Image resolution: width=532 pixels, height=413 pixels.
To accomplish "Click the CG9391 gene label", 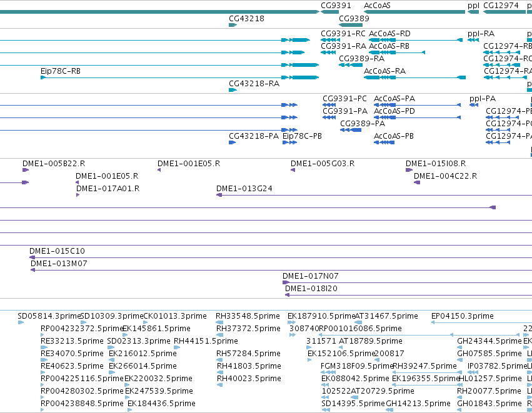I will point(336,6).
